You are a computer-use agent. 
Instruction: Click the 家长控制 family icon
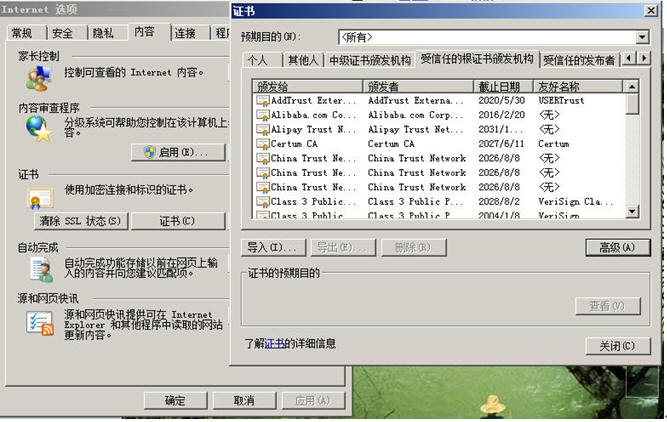coord(38,79)
